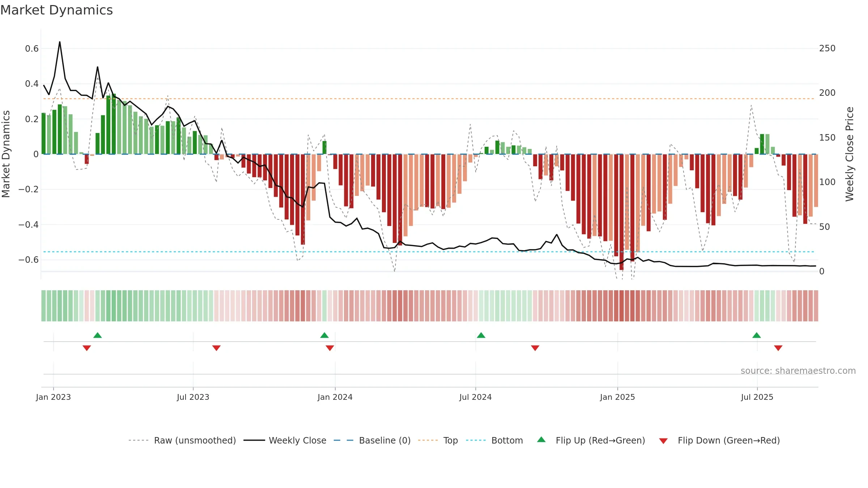The height and width of the screenshot is (488, 868).
Task: Click the first green flip-up marker in early 2023
Action: (98, 335)
